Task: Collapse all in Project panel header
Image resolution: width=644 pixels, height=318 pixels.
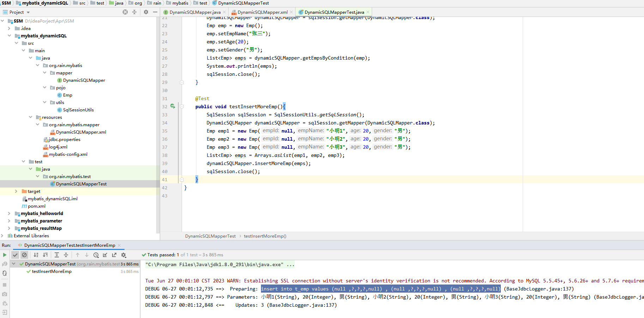Action: [x=134, y=12]
